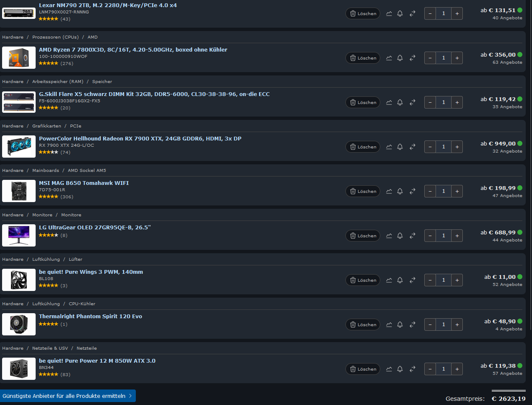Click compare arrows icon for PowerColor Hellhound RX 7900 XTX

tap(413, 147)
